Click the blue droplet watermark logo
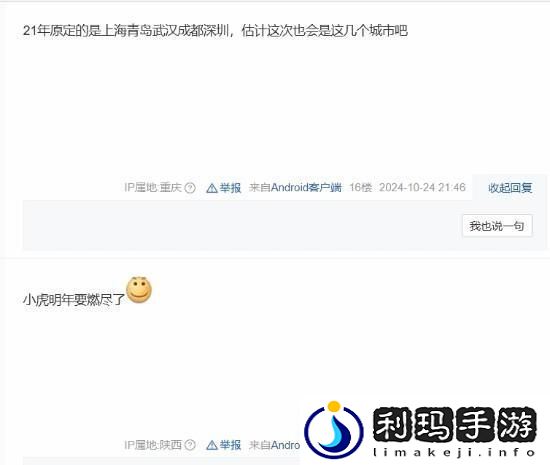The image size is (550, 465). 334,430
